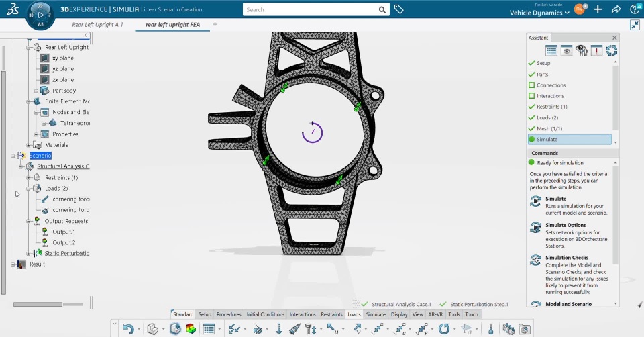The image size is (644, 337).
Task: Expand the Result node in tree
Action: click(x=13, y=264)
